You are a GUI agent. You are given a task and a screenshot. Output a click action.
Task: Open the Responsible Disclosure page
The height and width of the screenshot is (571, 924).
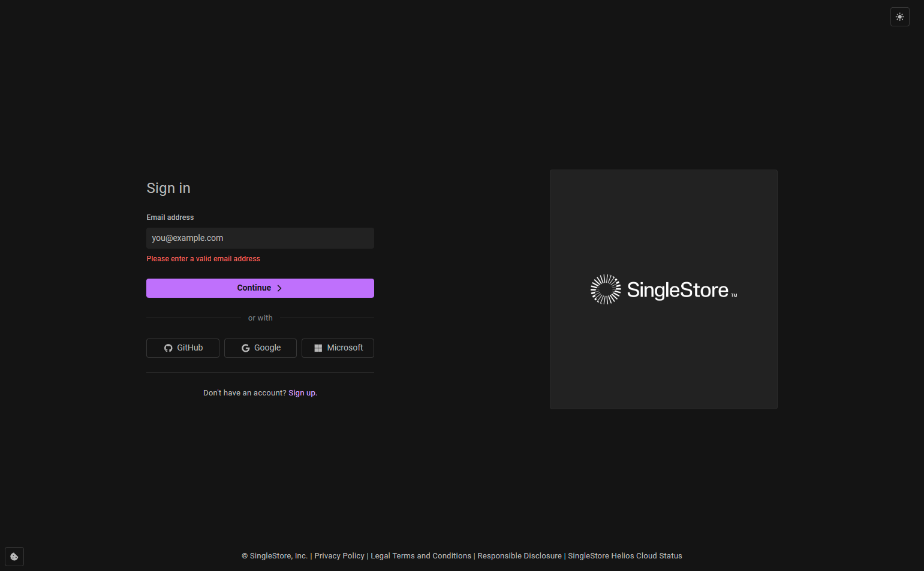click(519, 555)
